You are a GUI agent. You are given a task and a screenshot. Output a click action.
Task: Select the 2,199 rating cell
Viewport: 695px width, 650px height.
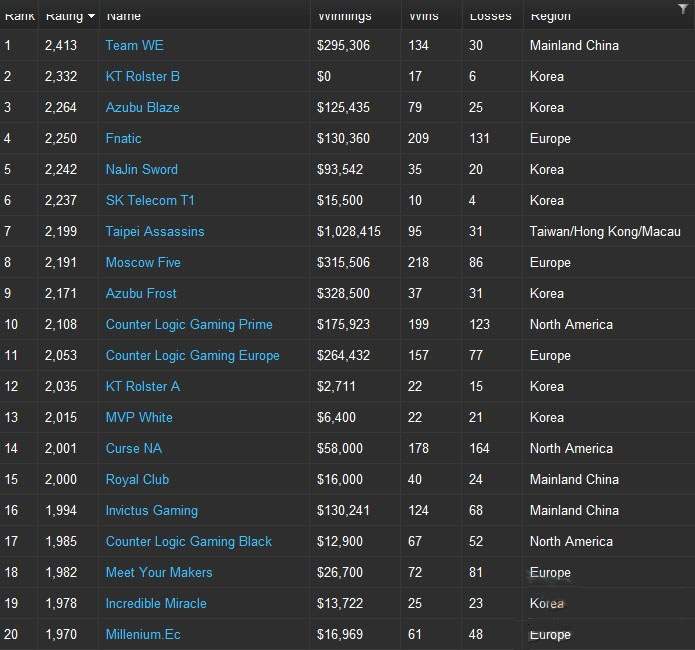point(61,231)
